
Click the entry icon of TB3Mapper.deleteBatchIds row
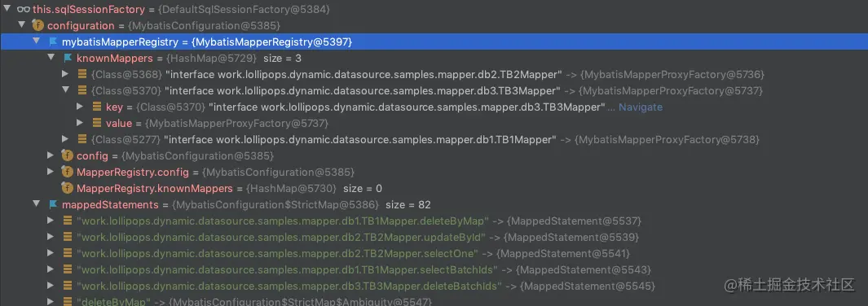click(68, 286)
